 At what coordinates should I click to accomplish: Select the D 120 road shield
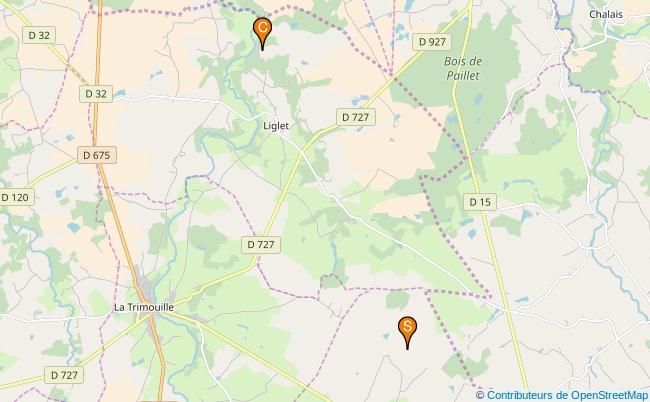click(15, 197)
